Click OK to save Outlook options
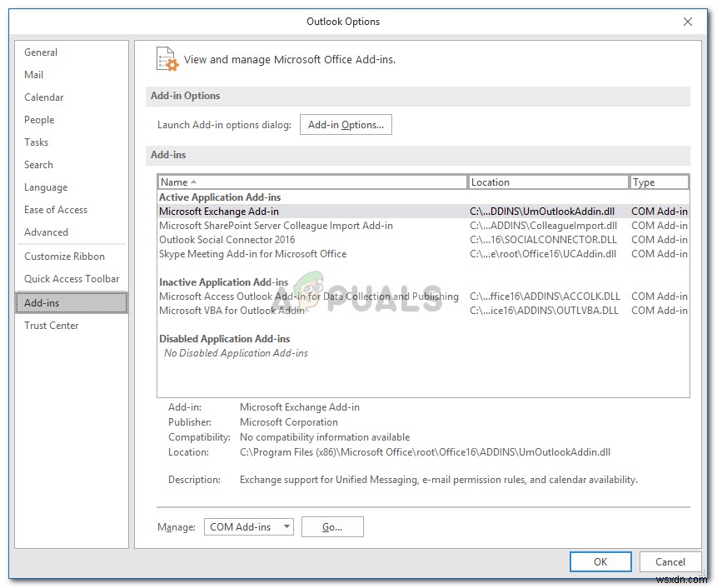The width and height of the screenshot is (717, 588). (600, 561)
